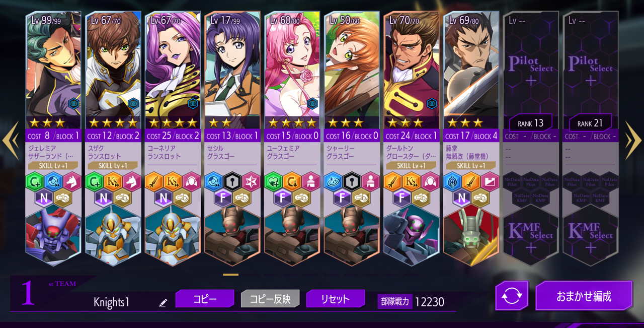This screenshot has width=644, height=328.
Task: Go to previous team with left arrow
Action: click(x=11, y=141)
